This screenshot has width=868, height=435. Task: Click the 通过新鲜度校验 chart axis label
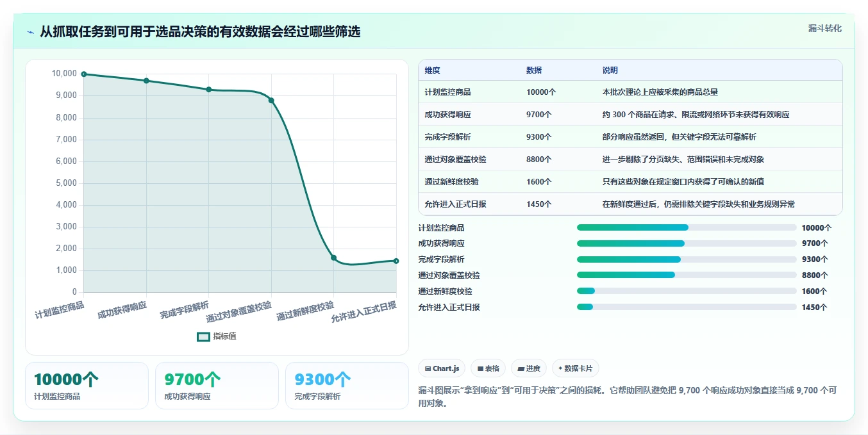point(305,311)
